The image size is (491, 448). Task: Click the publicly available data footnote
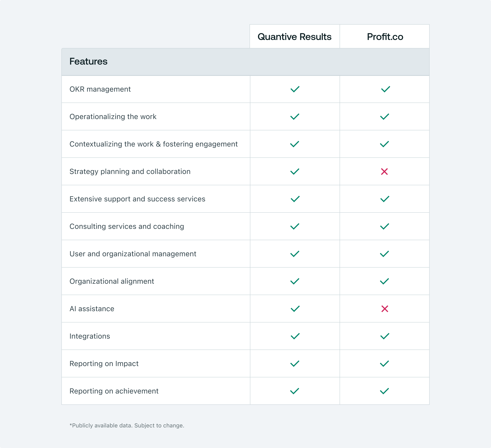pos(127,425)
